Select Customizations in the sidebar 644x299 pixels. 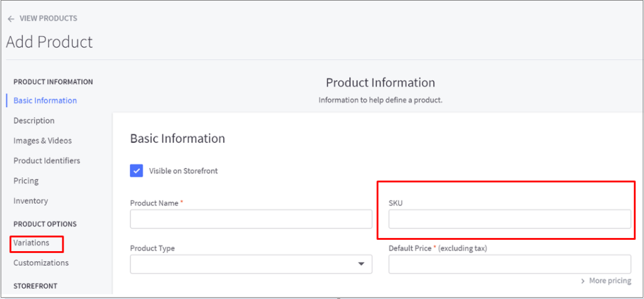tap(41, 263)
